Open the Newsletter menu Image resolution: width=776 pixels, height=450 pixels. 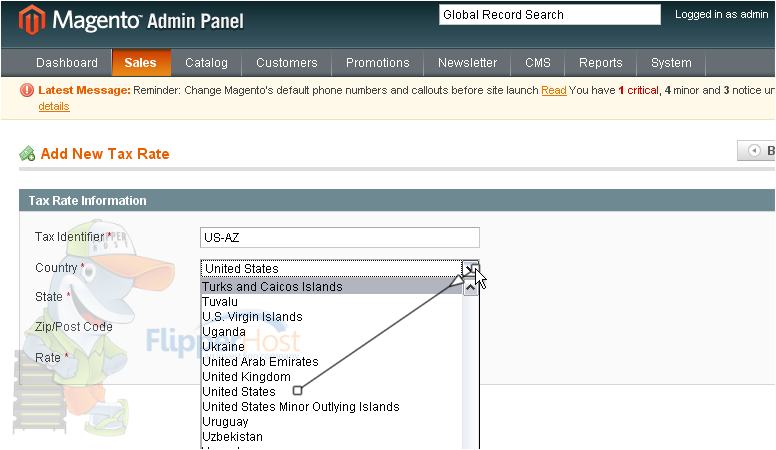click(x=467, y=63)
